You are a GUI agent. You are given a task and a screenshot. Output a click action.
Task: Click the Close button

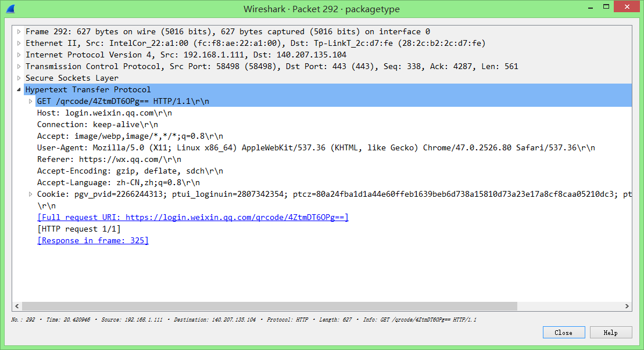[x=564, y=333]
